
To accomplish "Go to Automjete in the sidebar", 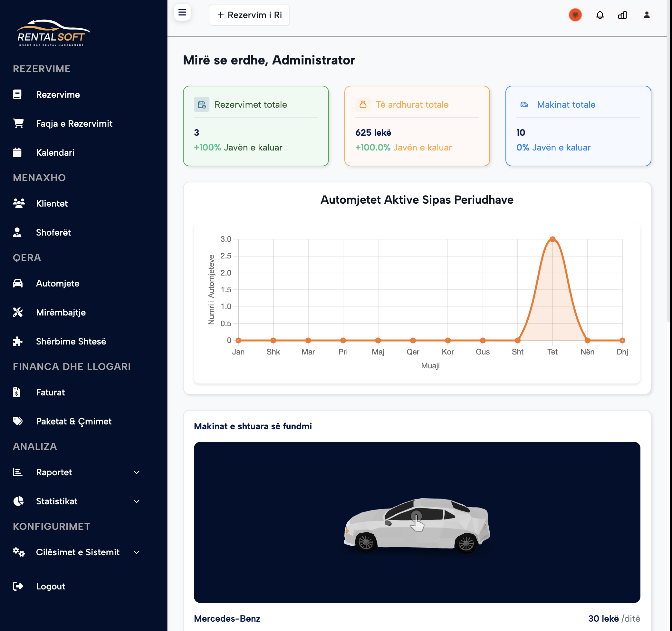I will (57, 283).
